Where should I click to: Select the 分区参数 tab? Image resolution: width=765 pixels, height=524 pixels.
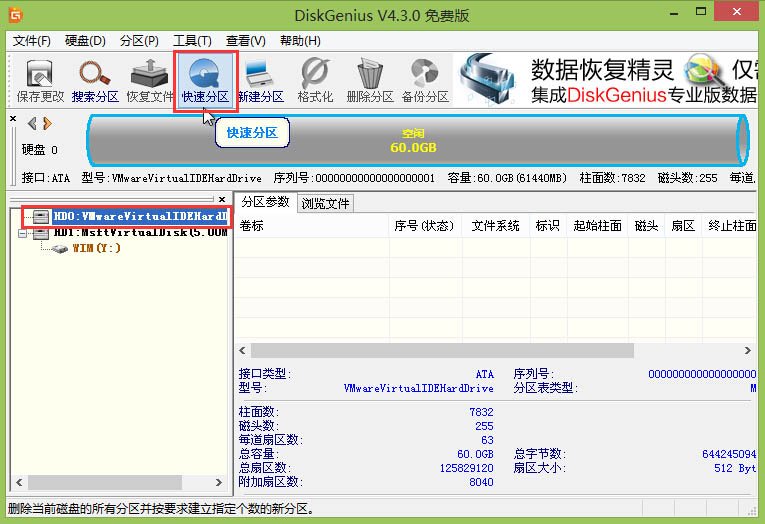point(265,202)
